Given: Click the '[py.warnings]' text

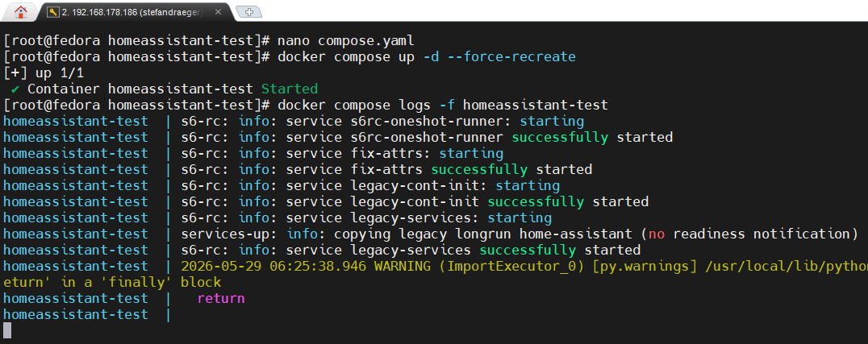Looking at the screenshot, I should pyautogui.click(x=644, y=266).
